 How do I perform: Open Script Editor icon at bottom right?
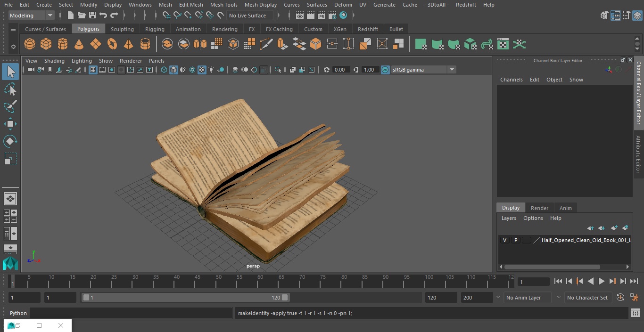(635, 313)
